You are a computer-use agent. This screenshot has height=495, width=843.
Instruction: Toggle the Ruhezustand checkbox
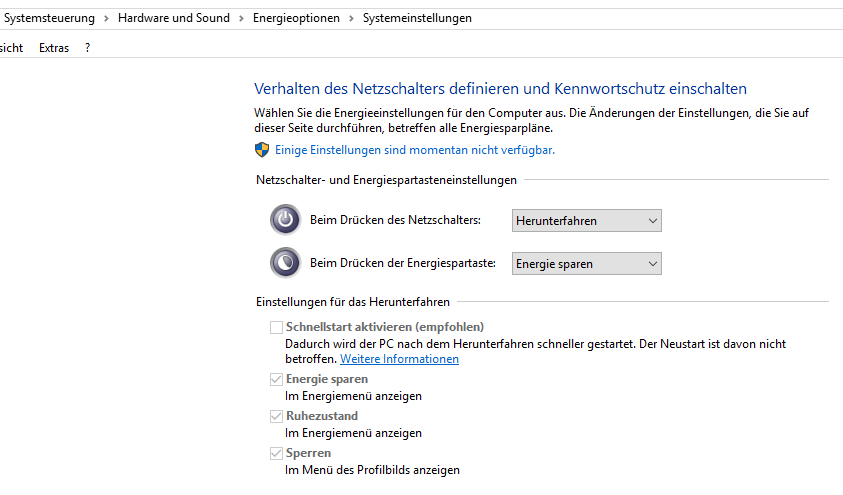pos(276,416)
